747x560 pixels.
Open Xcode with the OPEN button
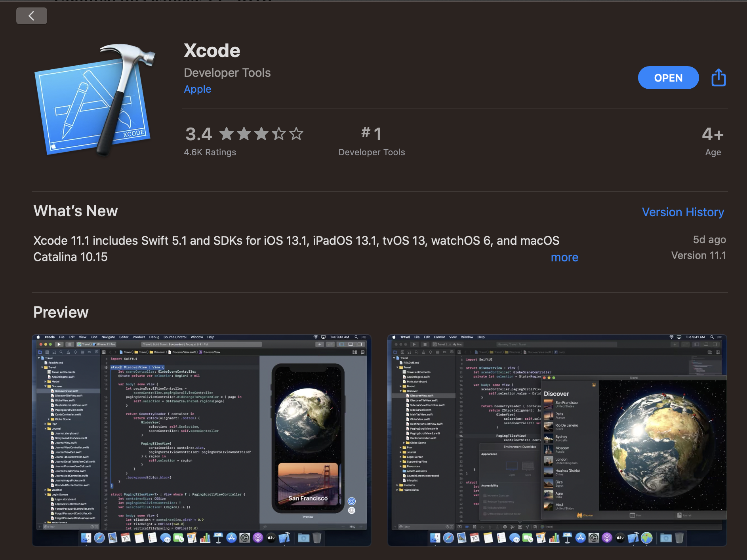[x=668, y=78]
